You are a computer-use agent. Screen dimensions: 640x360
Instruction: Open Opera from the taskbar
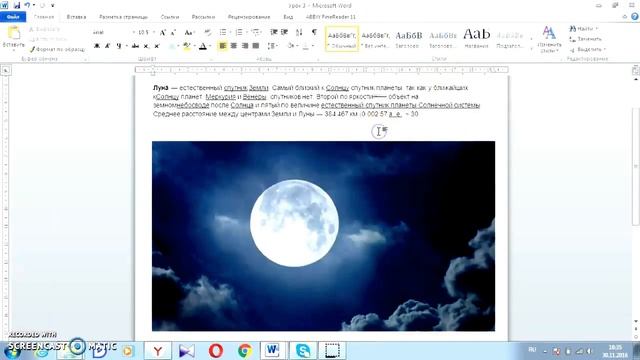coord(216,351)
